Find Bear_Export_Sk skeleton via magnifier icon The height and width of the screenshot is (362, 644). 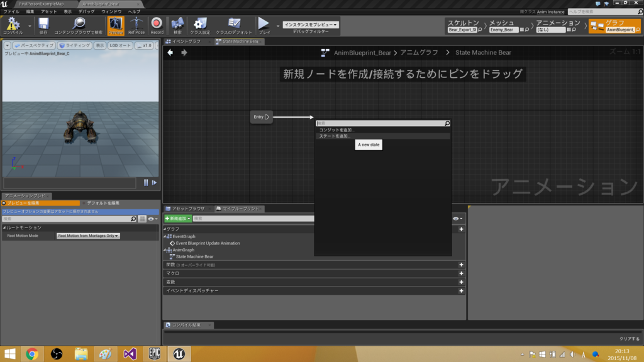[480, 30]
